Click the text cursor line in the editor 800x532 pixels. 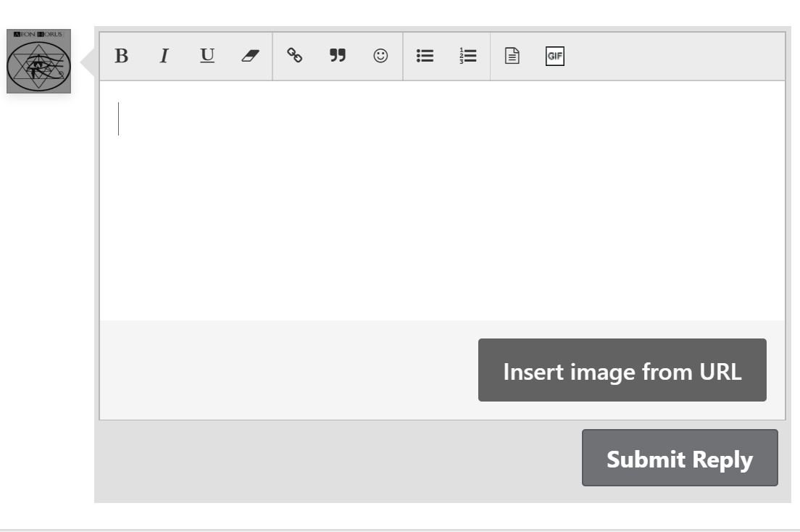pos(119,119)
